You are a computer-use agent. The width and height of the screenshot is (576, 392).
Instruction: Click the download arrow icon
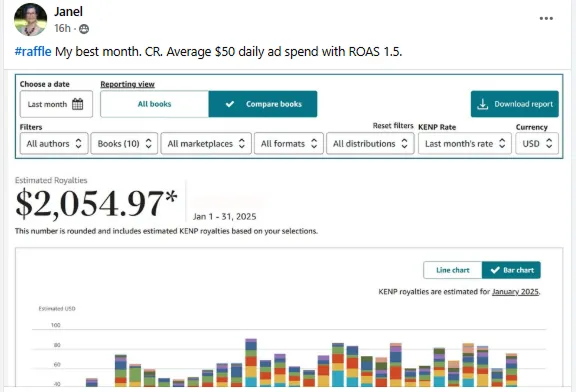click(482, 104)
